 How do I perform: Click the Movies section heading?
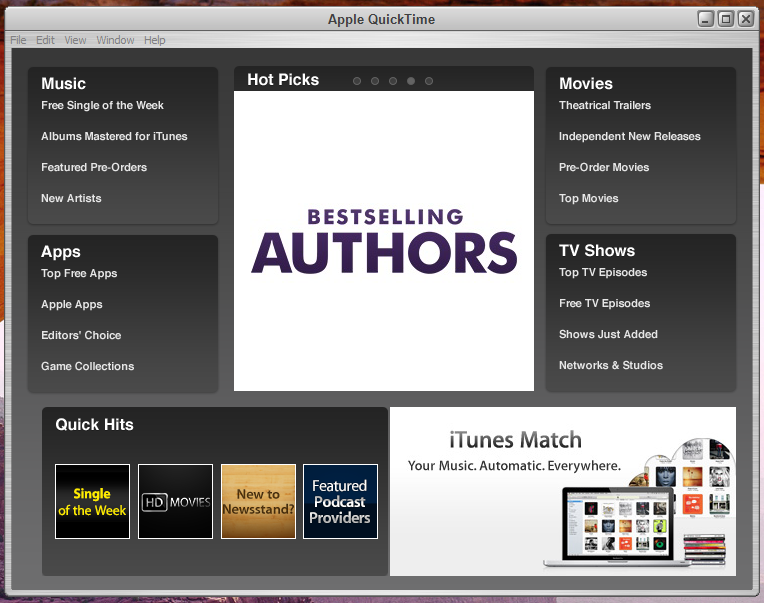click(586, 83)
